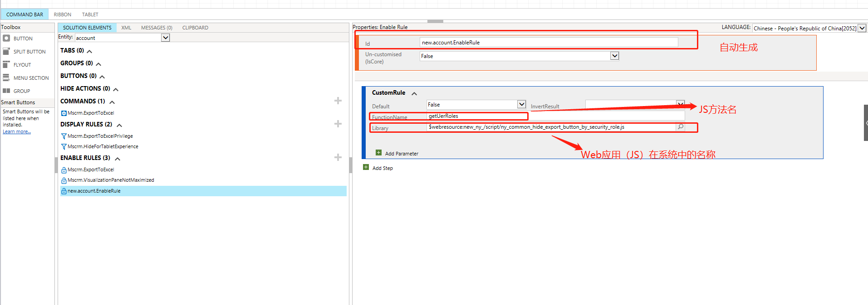Click the green Add Step plus icon
Image resolution: width=868 pixels, height=305 pixels.
(x=366, y=167)
